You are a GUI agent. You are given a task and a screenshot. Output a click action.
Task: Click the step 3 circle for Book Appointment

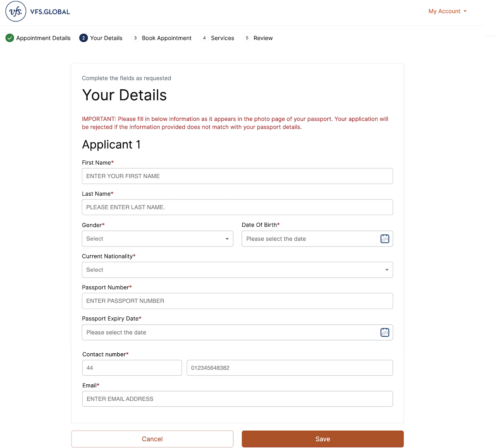(x=135, y=38)
